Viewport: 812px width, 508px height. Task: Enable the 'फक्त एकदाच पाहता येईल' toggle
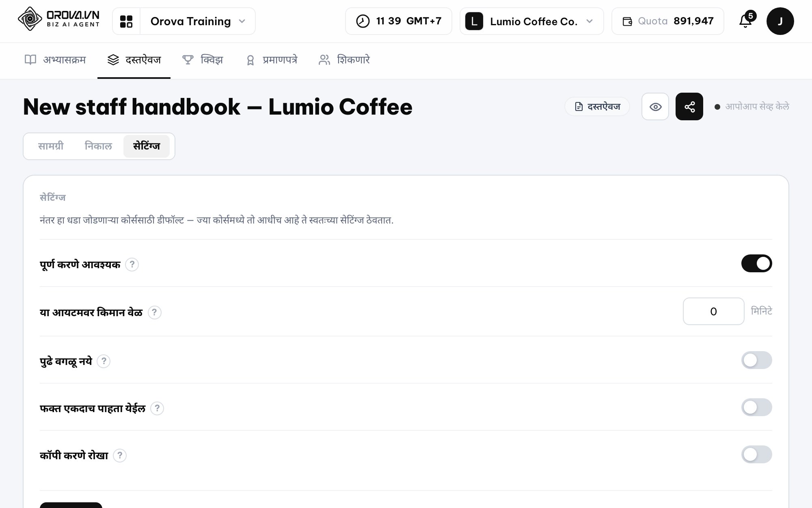click(756, 407)
